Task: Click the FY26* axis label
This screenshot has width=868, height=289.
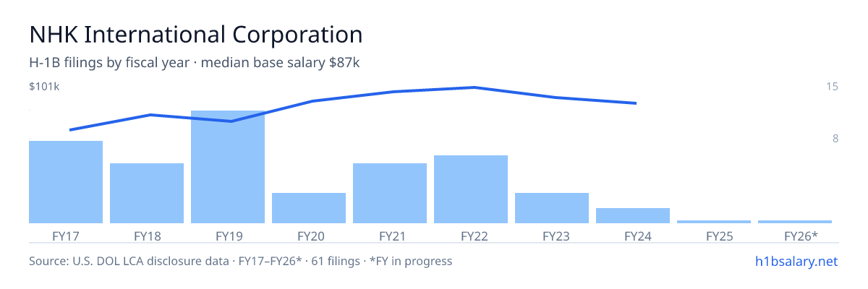Action: 801,236
